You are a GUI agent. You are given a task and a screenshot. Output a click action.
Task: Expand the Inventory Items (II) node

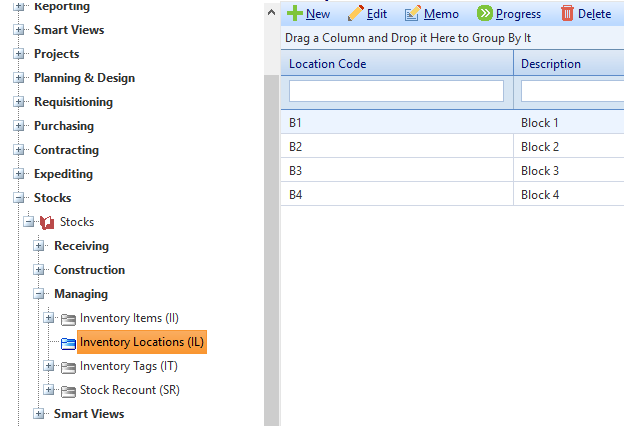(x=49, y=318)
